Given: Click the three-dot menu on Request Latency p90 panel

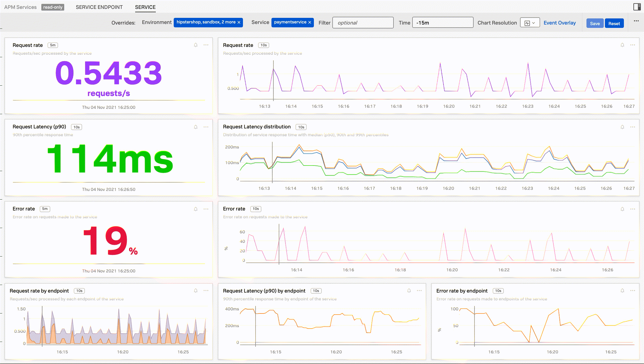Looking at the screenshot, I should point(206,127).
